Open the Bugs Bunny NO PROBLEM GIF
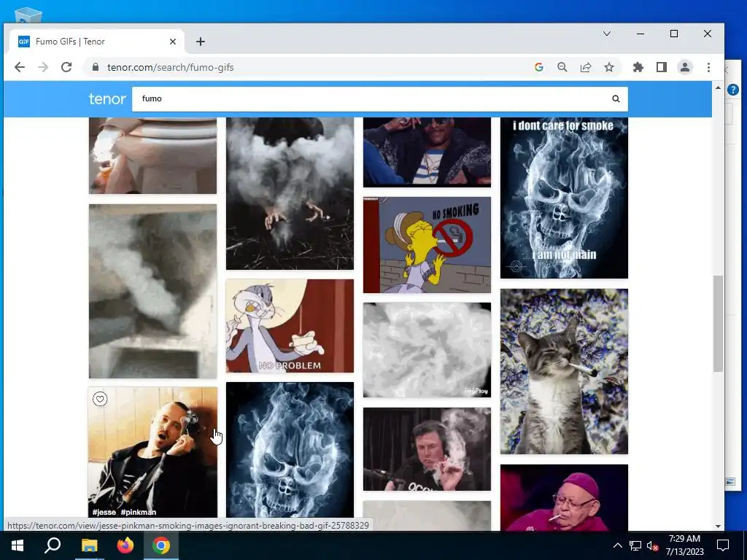The height and width of the screenshot is (560, 747). [290, 326]
